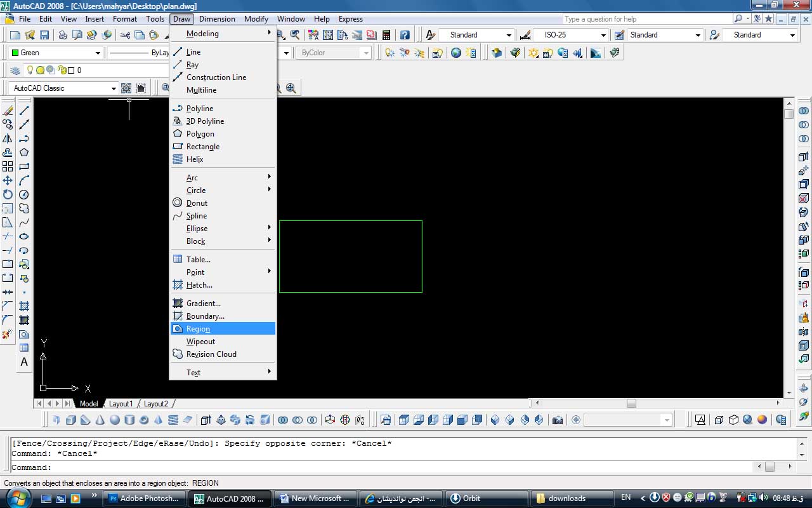Image resolution: width=812 pixels, height=508 pixels.
Task: Click the Mirror tool icon
Action: (8, 138)
